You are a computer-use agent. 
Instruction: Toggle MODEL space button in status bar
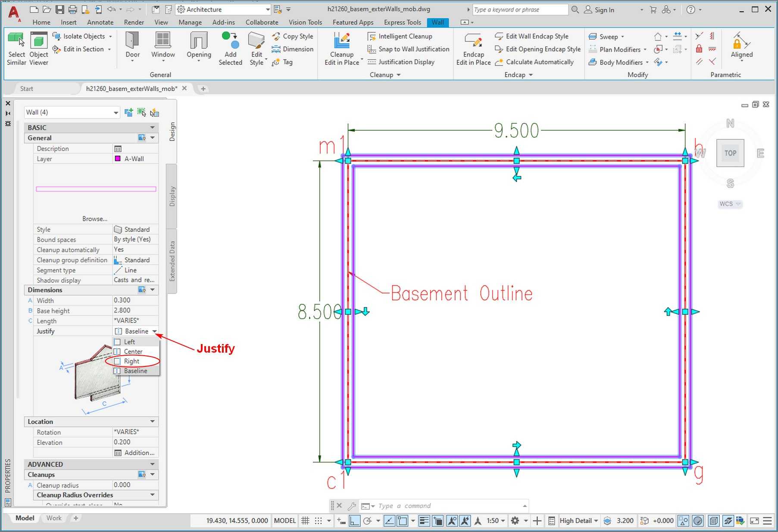pyautogui.click(x=285, y=521)
